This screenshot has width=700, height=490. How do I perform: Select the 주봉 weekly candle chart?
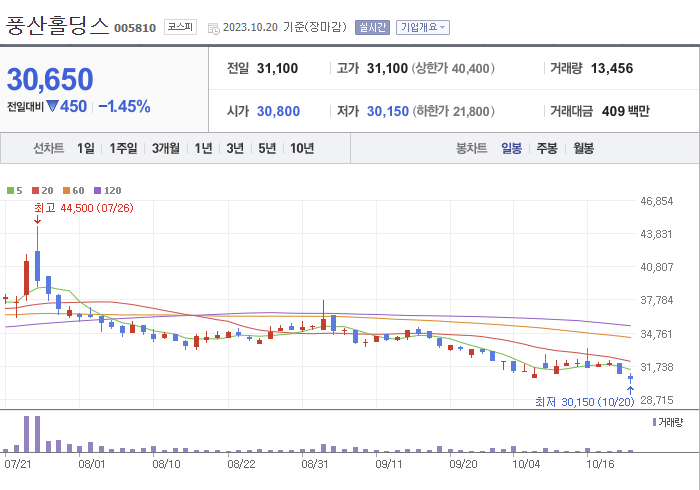[547, 148]
